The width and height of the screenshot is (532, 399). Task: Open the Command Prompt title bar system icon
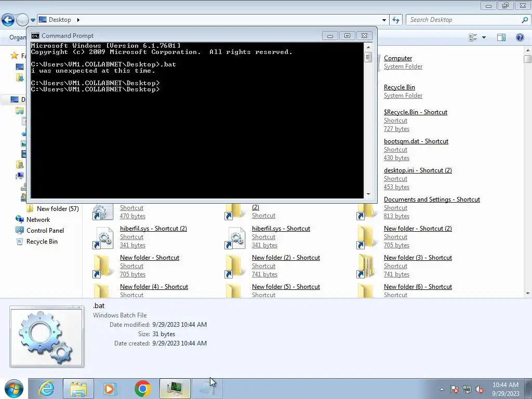pos(35,36)
